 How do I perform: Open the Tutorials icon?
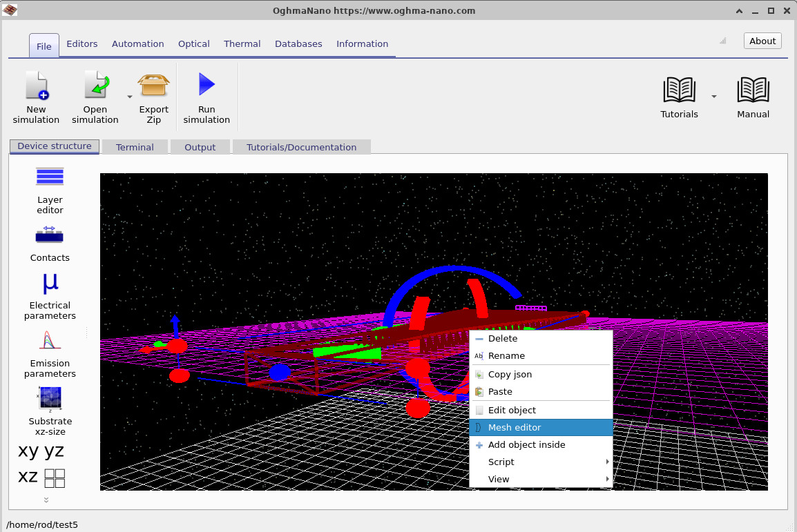(678, 93)
